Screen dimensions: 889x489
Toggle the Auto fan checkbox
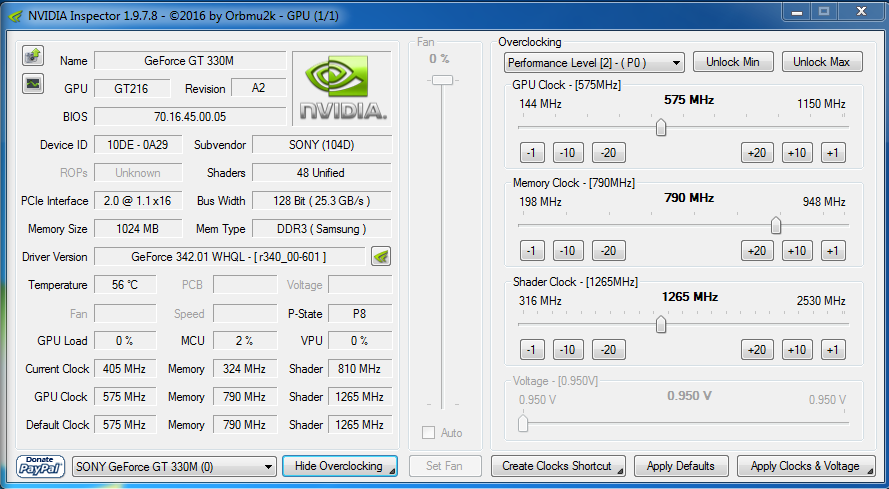click(x=429, y=433)
